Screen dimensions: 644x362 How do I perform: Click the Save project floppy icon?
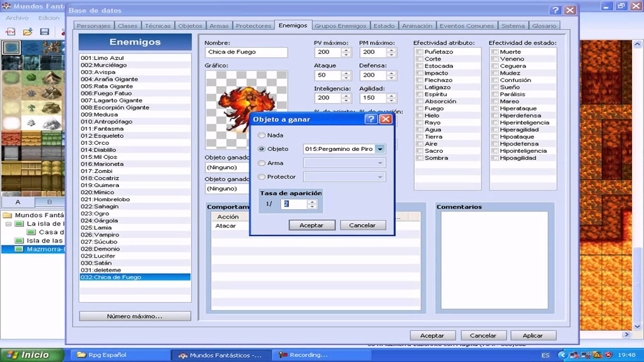[44, 31]
